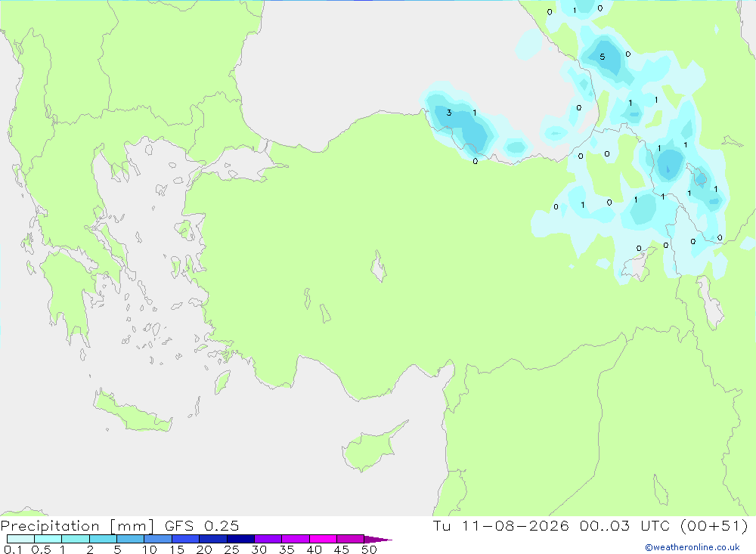Screen dimensions: 756x554
Task: Pick legend swatch between 25 and 30
Action: click(x=240, y=539)
